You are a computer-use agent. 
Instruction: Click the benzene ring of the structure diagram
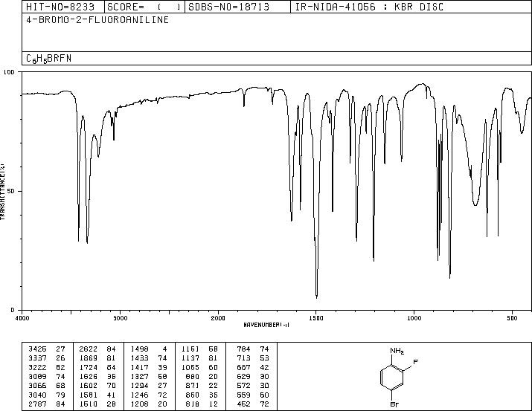point(392,378)
